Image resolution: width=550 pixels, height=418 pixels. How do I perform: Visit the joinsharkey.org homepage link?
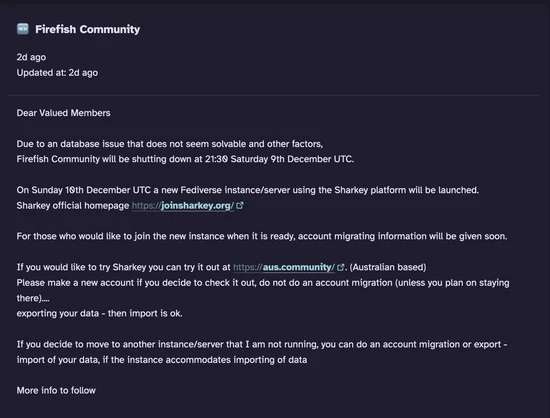pyautogui.click(x=183, y=205)
